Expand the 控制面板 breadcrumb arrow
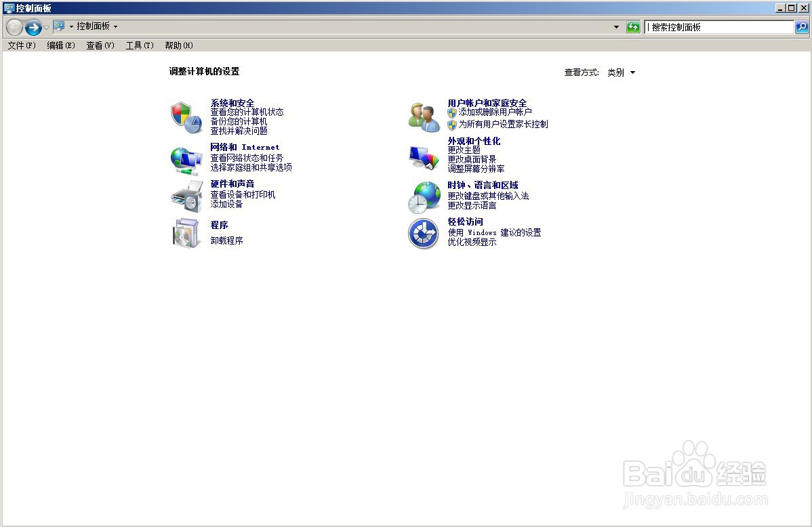Screen dimensions: 812x527 115,26
